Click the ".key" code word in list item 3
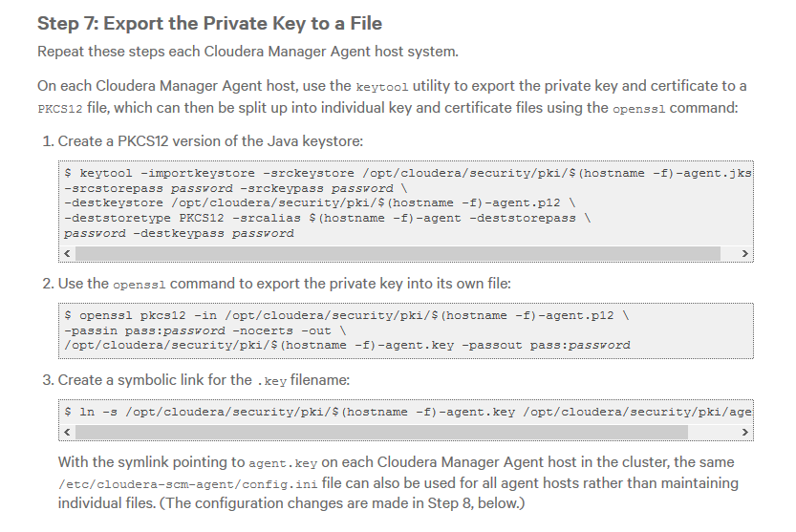The height and width of the screenshot is (532, 796). tap(271, 381)
